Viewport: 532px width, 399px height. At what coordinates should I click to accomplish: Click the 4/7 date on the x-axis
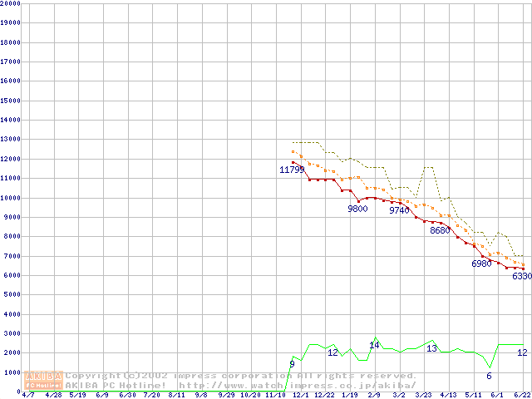point(28,396)
